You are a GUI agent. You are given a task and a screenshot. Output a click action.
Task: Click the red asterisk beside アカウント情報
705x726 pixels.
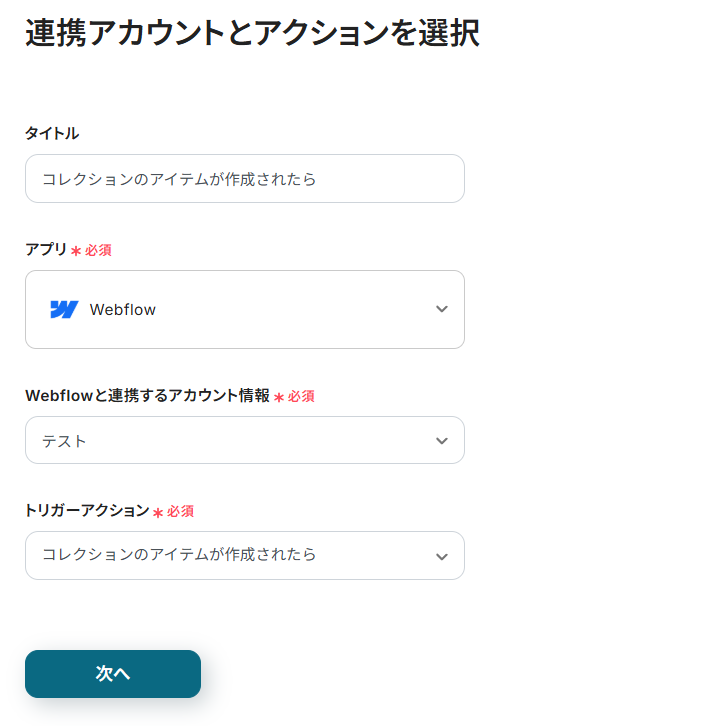[279, 397]
